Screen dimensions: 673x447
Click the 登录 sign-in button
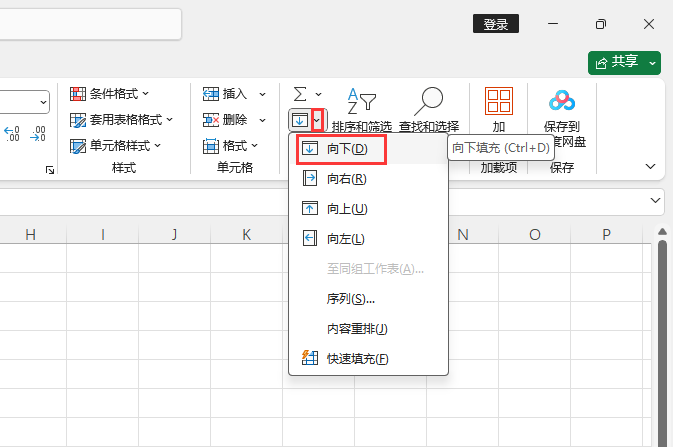pyautogui.click(x=496, y=24)
